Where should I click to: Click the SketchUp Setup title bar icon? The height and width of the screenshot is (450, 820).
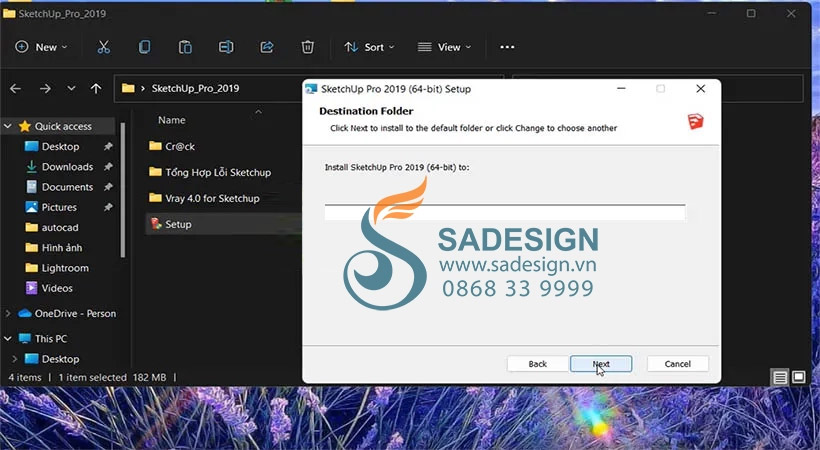[x=312, y=89]
